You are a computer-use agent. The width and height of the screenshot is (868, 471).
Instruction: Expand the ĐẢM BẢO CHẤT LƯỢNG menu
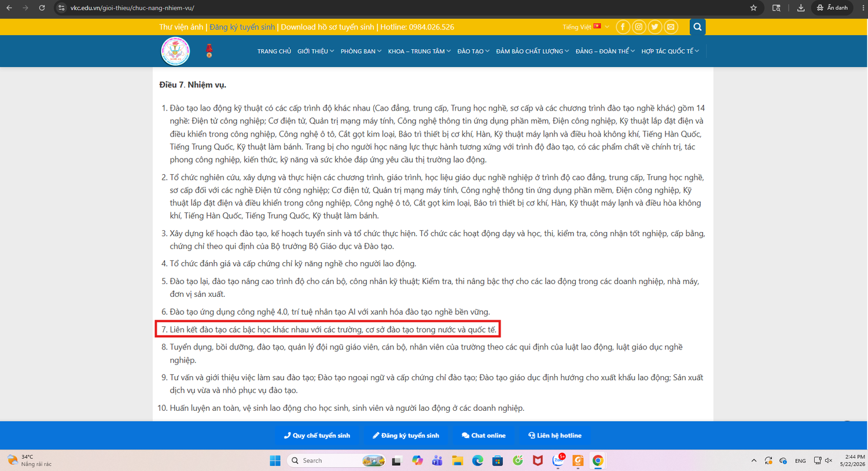point(532,51)
